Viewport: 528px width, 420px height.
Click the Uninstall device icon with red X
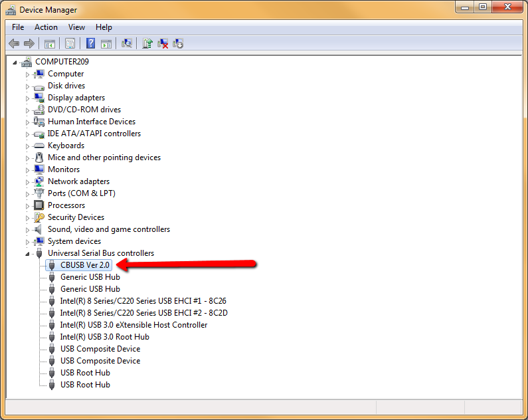[x=163, y=43]
